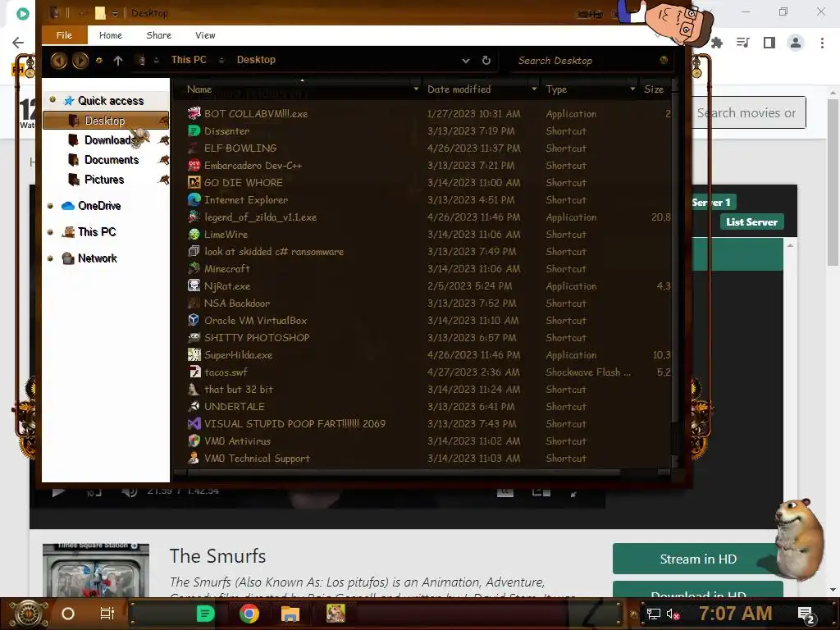This screenshot has width=840, height=630.
Task: Select the LimeWire shortcut icon
Action: (194, 234)
